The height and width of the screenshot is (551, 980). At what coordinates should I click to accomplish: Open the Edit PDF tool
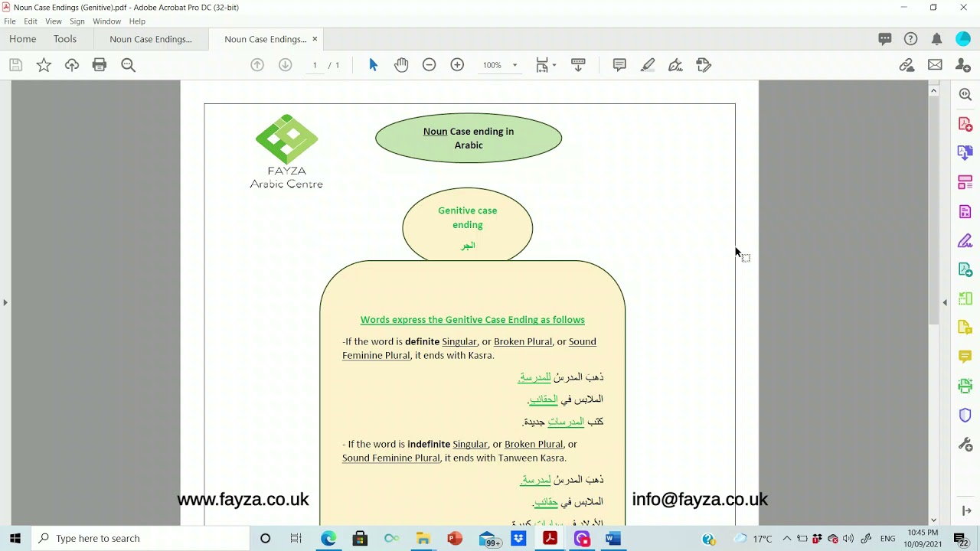pos(965,211)
